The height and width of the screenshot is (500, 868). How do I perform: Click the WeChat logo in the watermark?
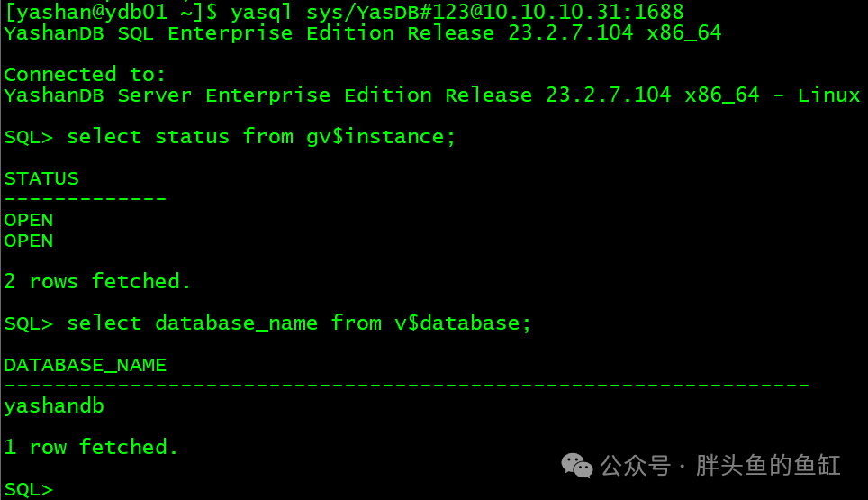click(577, 465)
